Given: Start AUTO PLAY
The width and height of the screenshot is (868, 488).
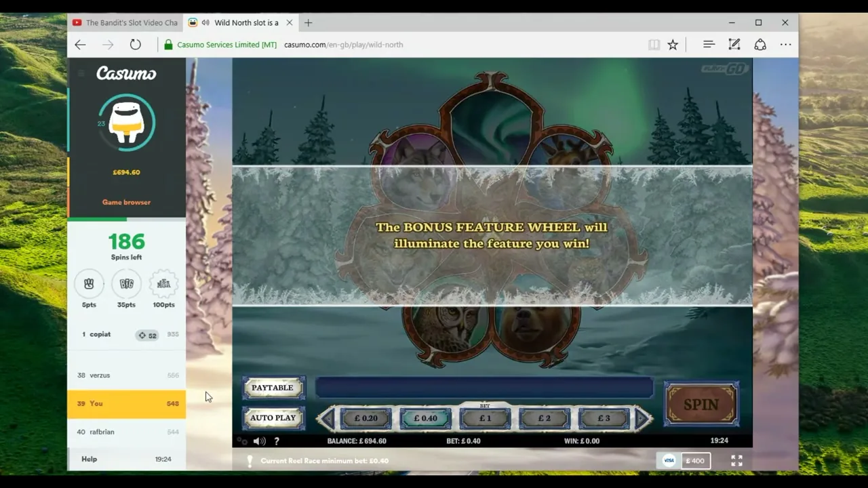Looking at the screenshot, I should tap(273, 418).
